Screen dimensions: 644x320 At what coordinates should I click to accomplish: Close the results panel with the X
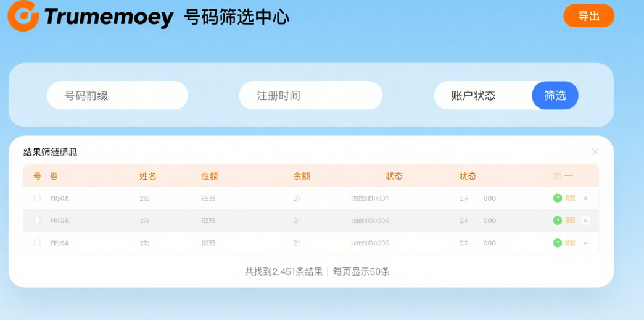pyautogui.click(x=595, y=152)
